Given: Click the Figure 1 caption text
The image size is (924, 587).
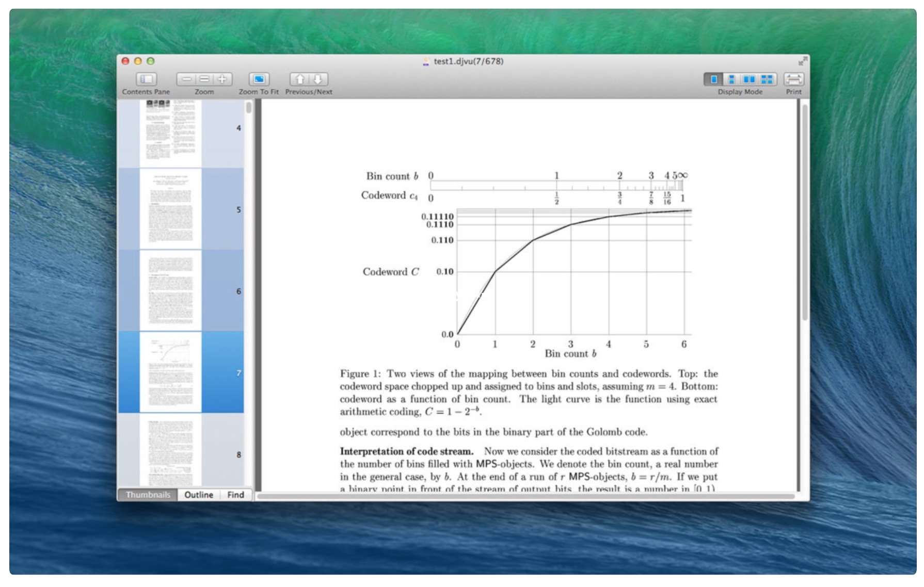Looking at the screenshot, I should tap(529, 393).
